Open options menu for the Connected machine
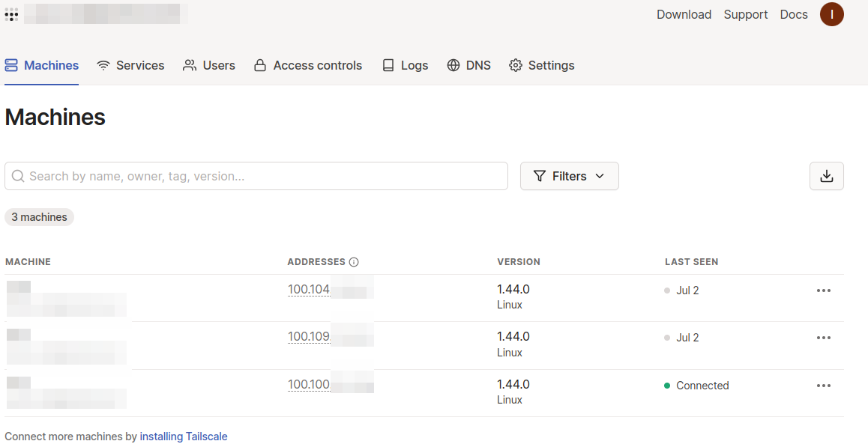The height and width of the screenshot is (447, 868). tap(823, 386)
